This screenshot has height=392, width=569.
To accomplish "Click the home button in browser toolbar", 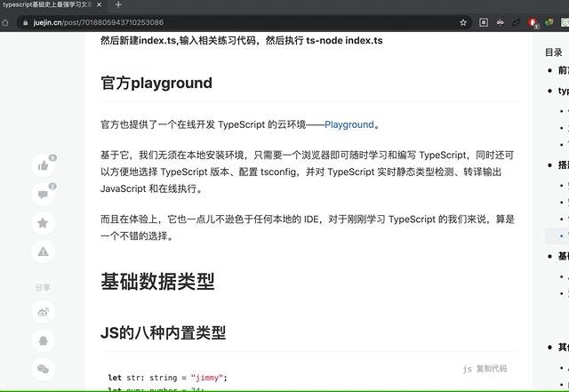I will pyautogui.click(x=5, y=22).
